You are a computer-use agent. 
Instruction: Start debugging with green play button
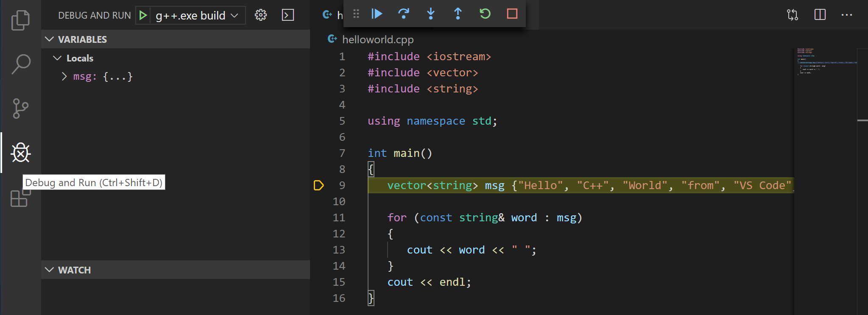(143, 15)
